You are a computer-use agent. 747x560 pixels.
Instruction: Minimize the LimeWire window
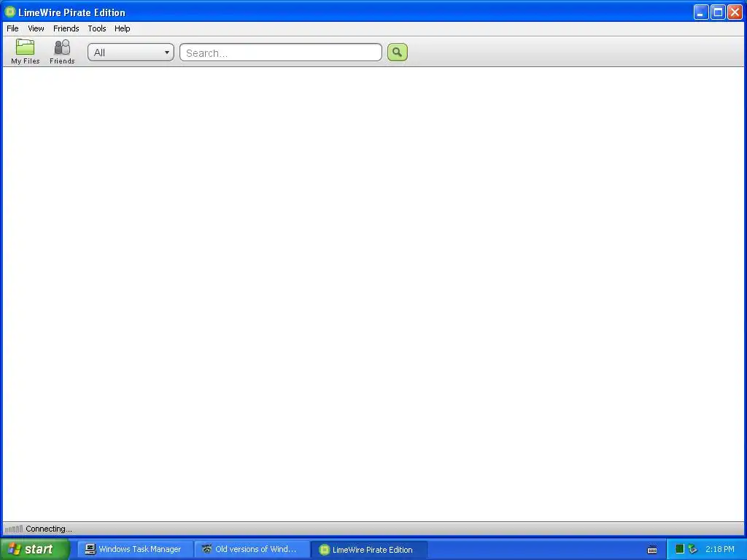pos(701,12)
